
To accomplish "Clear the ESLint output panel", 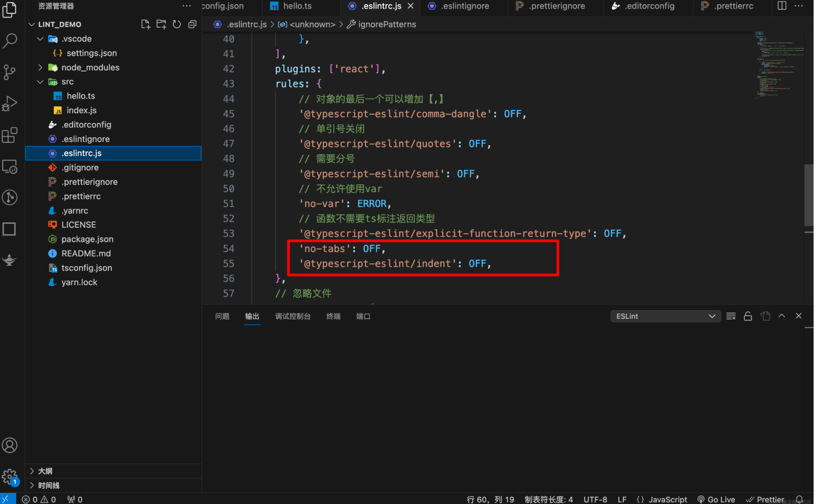I will point(731,316).
